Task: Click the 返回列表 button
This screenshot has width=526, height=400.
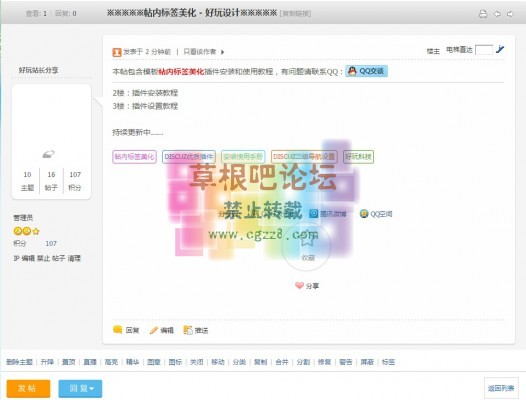Action: pyautogui.click(x=501, y=388)
